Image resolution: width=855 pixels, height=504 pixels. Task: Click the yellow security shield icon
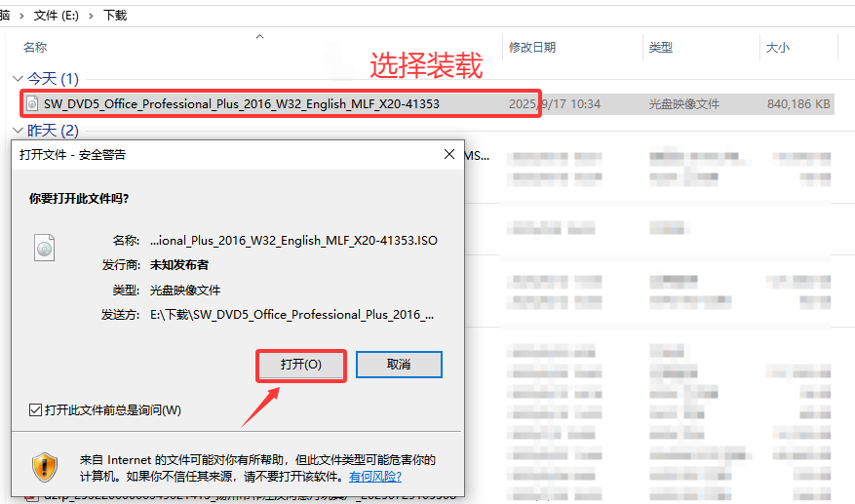tap(44, 468)
